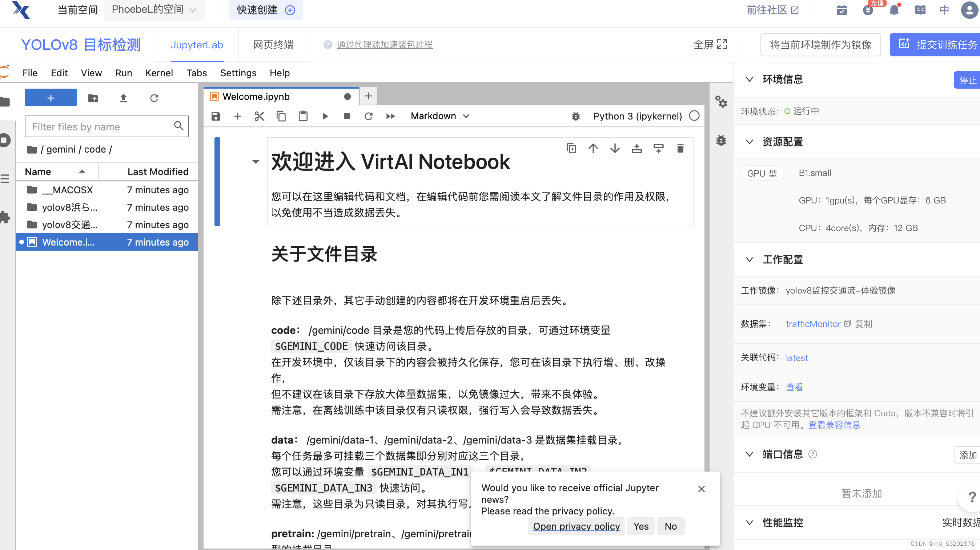
Task: Click the restart kernel icon in toolbar
Action: (368, 116)
